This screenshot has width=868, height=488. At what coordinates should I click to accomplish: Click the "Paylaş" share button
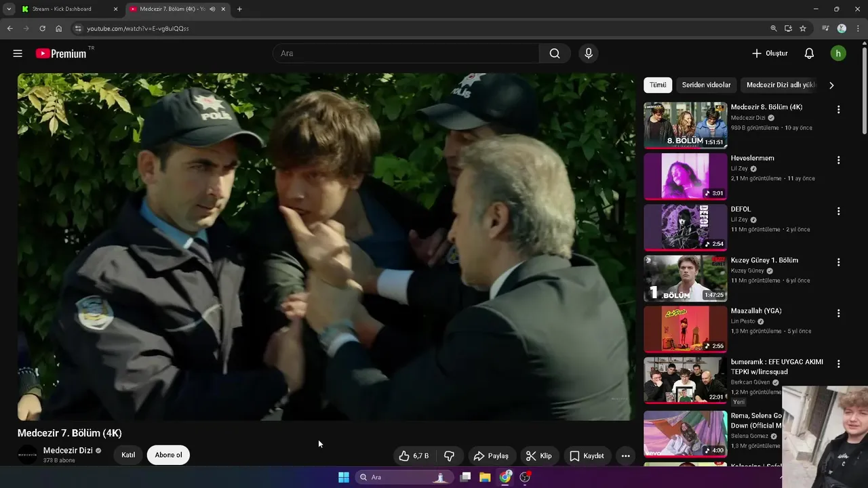coord(491,455)
